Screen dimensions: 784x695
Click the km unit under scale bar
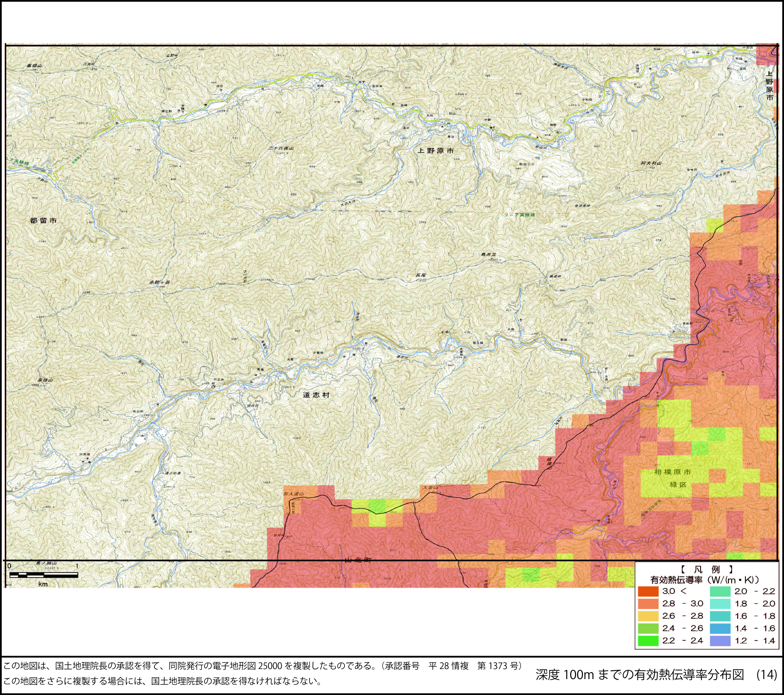(43, 584)
